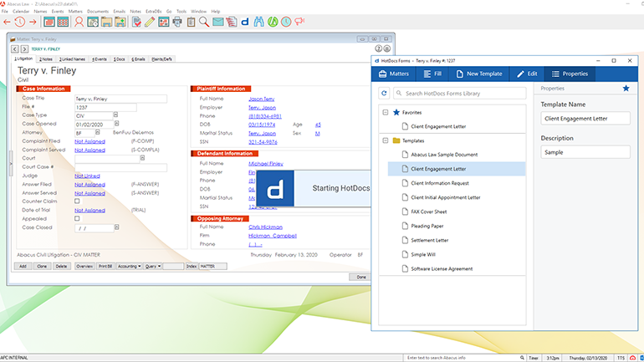The height and width of the screenshot is (362, 644).
Task: Open the matters folder icon
Action: (x=106, y=23)
